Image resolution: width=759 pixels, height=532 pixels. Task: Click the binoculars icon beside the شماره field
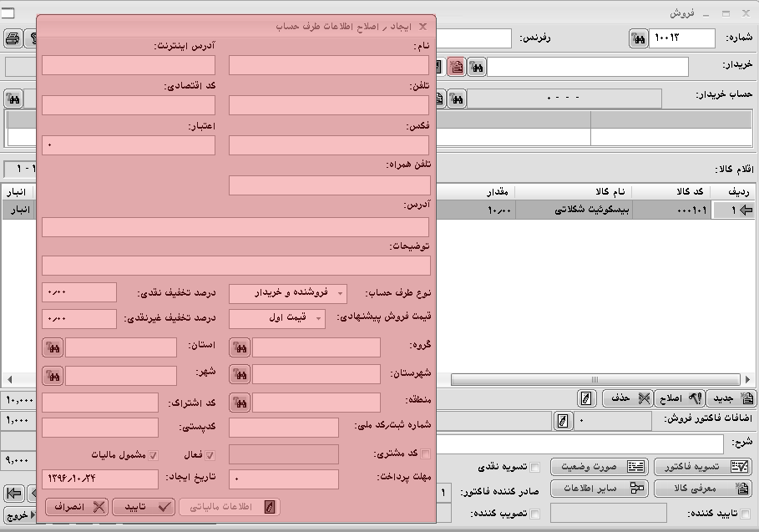tap(639, 38)
